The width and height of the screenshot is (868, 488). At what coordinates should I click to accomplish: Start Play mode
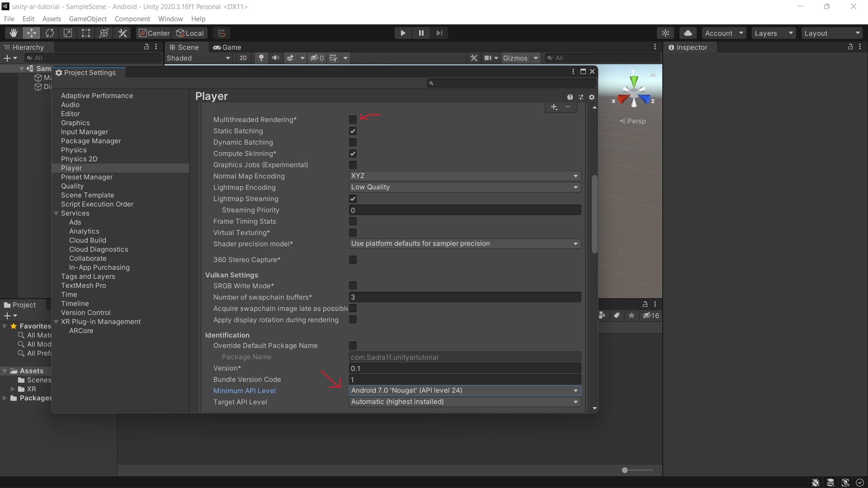403,33
